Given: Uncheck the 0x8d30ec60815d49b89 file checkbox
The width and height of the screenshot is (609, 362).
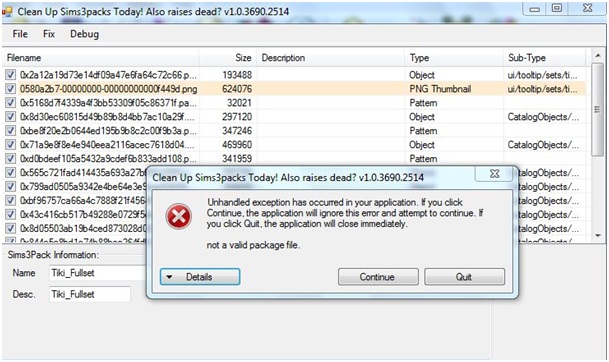Looking at the screenshot, I should pyautogui.click(x=10, y=117).
